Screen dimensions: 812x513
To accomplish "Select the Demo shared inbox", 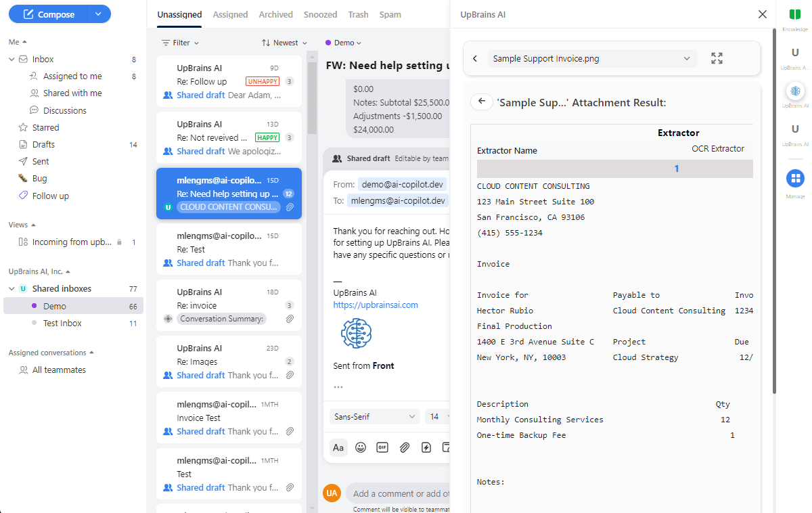I will point(73,307).
